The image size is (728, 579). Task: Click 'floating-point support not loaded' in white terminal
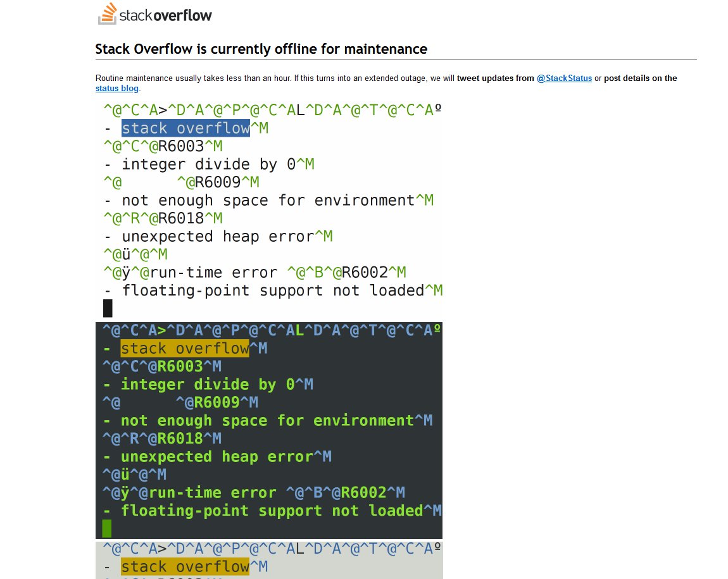pyautogui.click(x=273, y=291)
